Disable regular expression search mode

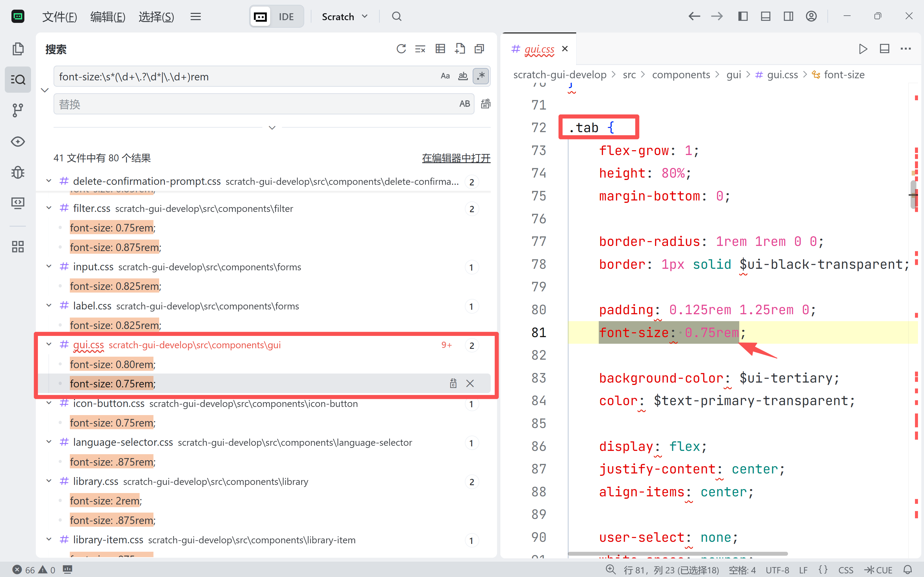pos(481,76)
